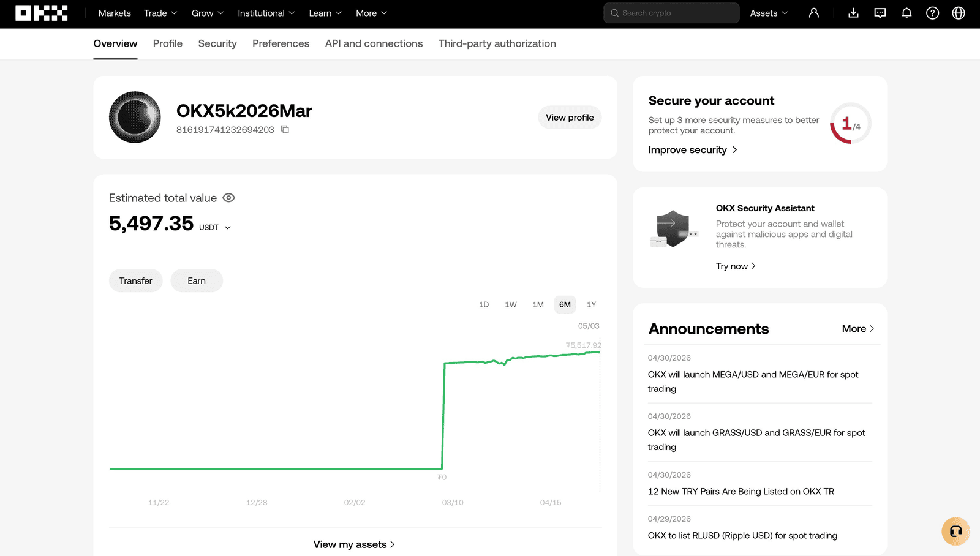Image resolution: width=980 pixels, height=556 pixels.
Task: Click the download app icon
Action: click(853, 13)
